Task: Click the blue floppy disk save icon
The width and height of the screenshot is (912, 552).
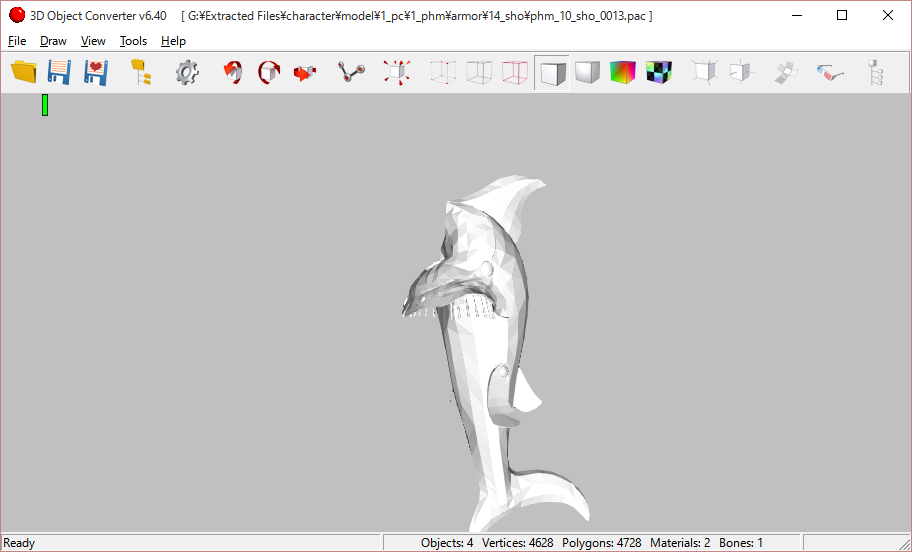Action: [x=59, y=72]
